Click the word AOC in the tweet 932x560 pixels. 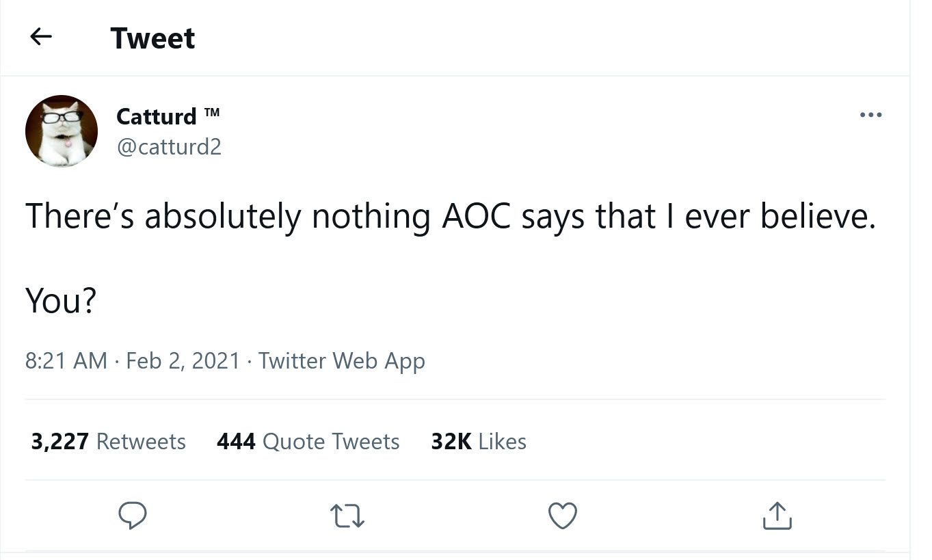pyautogui.click(x=477, y=217)
